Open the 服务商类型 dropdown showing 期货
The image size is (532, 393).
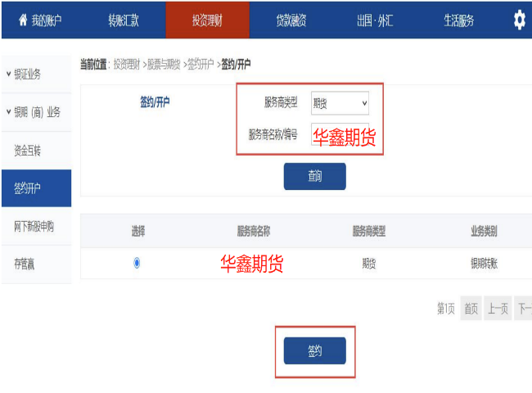[x=340, y=103]
